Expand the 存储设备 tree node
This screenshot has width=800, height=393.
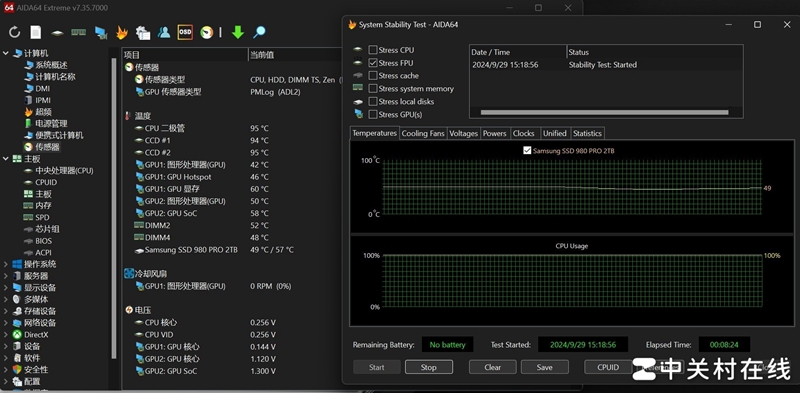click(x=6, y=311)
